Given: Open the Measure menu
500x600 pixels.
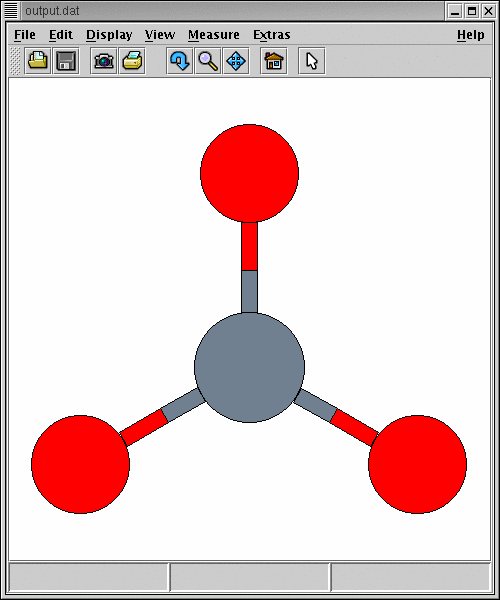Looking at the screenshot, I should tap(214, 35).
